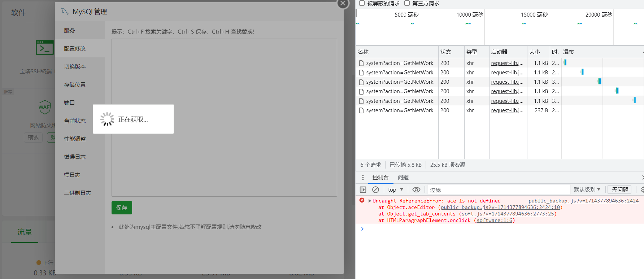Sort by the 大小 column header
The width and height of the screenshot is (644, 279).
pos(538,52)
